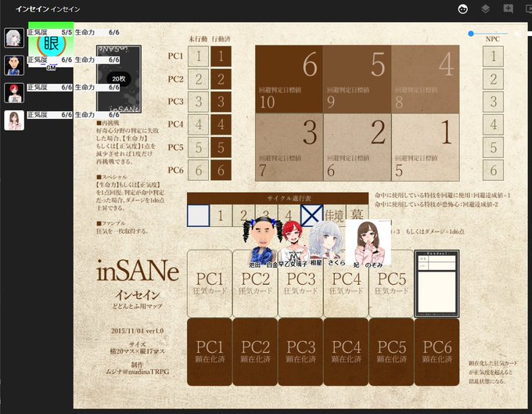Click the 正気度 5/5 status
This screenshot has width=532, height=414.
click(x=50, y=33)
